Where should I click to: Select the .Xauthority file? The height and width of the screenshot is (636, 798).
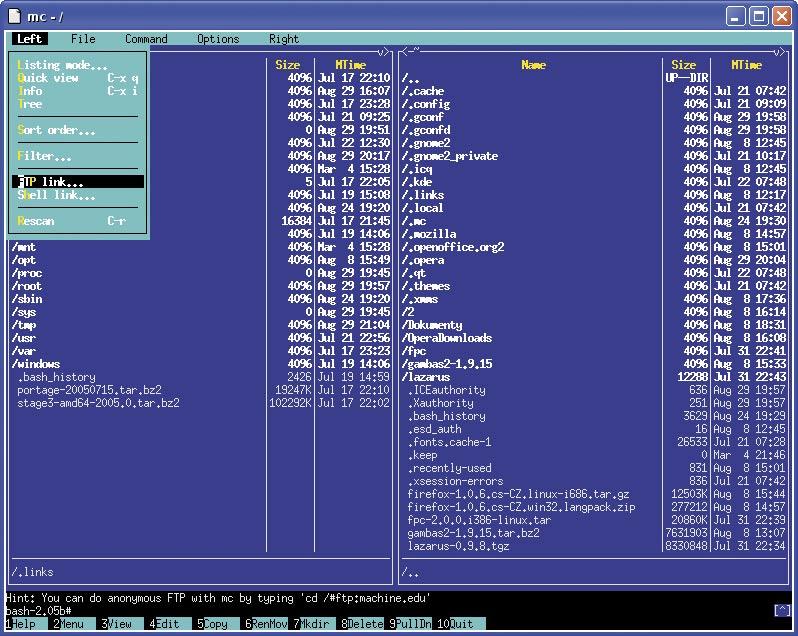594,402
